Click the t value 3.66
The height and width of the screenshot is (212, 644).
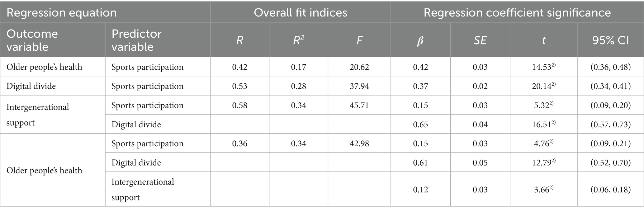point(543,190)
